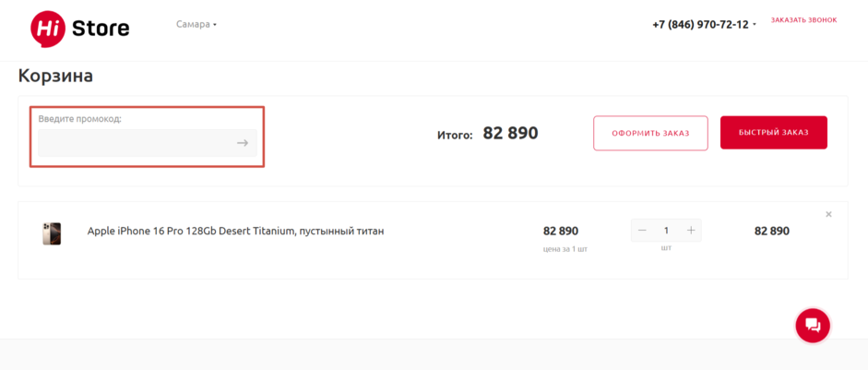Submit promo code with arrow icon

click(x=243, y=143)
